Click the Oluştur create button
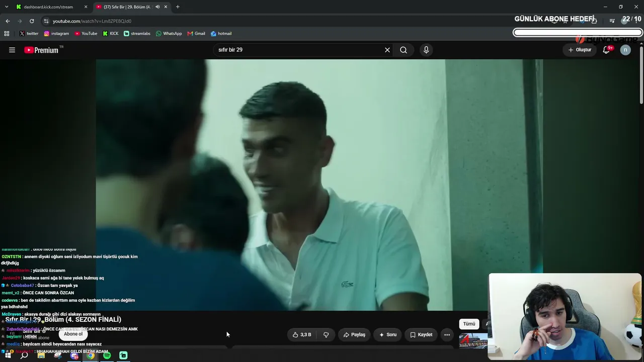 click(580, 50)
